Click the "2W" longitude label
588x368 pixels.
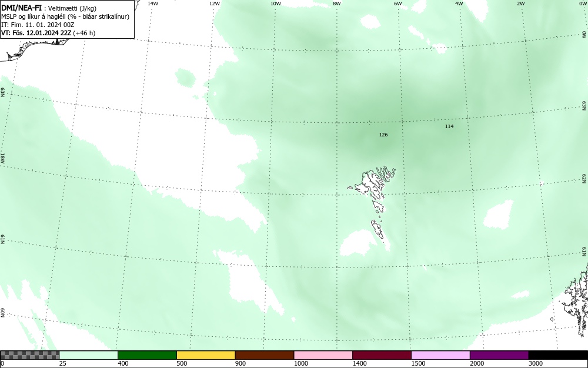(521, 4)
